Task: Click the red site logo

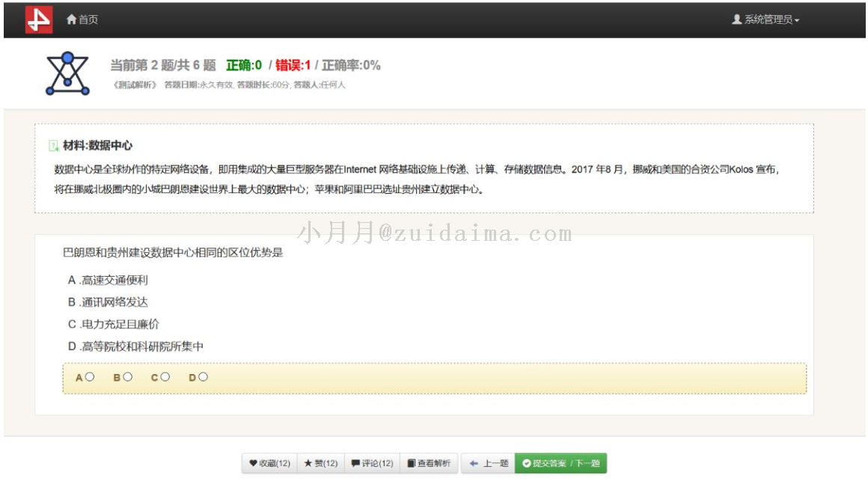Action: [39, 20]
